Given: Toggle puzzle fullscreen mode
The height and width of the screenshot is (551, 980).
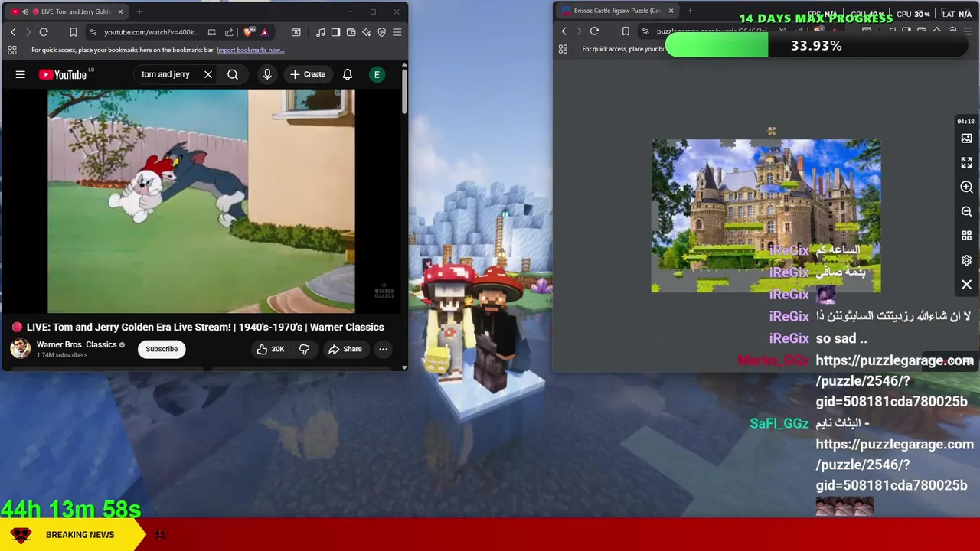Looking at the screenshot, I should [x=966, y=163].
